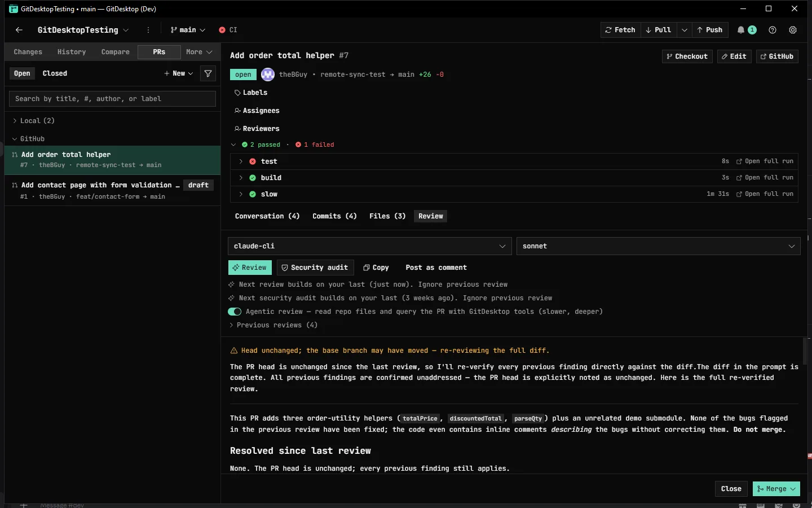Viewport: 812px width, 508px height.
Task: Select the Review tab
Action: [431, 216]
